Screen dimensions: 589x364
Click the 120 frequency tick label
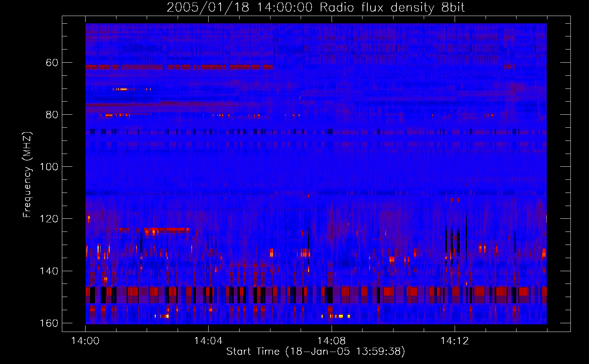(49, 219)
